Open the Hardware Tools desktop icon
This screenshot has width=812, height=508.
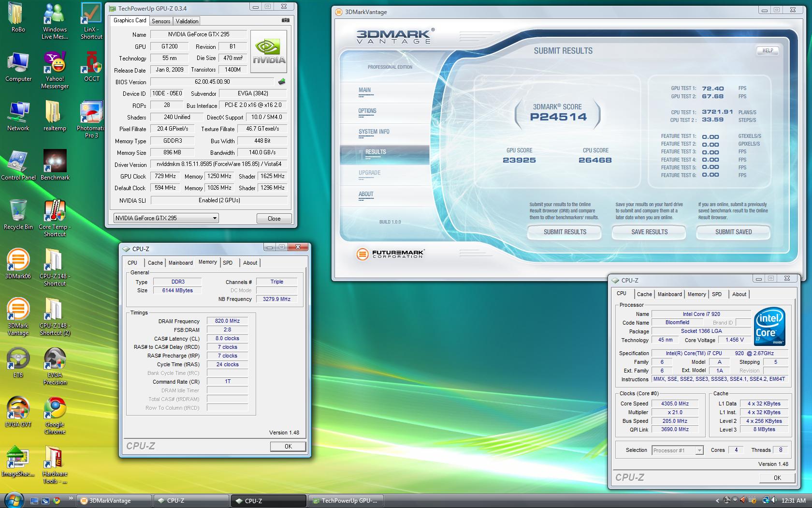tap(55, 465)
